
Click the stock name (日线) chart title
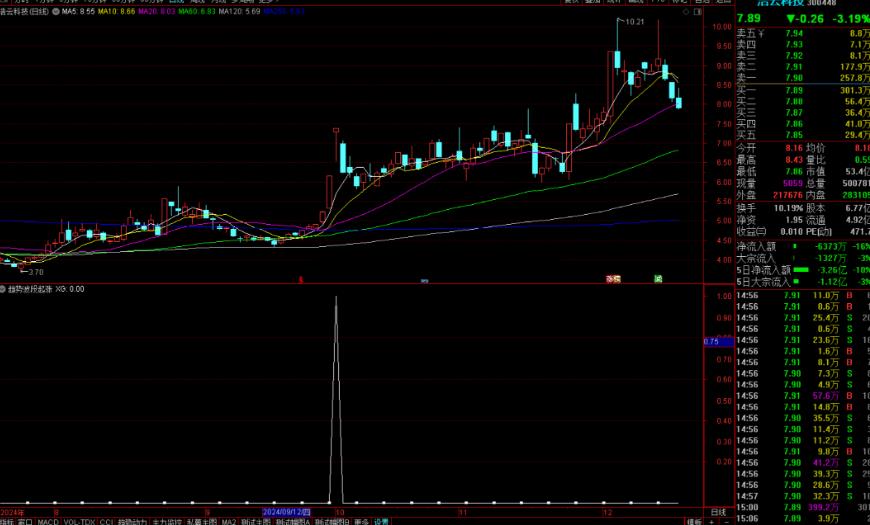tap(24, 11)
